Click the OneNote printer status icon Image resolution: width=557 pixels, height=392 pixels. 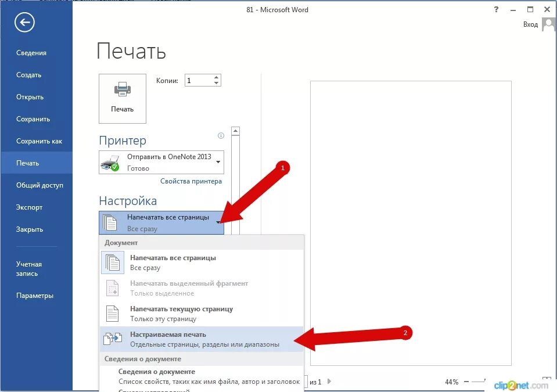pos(110,163)
